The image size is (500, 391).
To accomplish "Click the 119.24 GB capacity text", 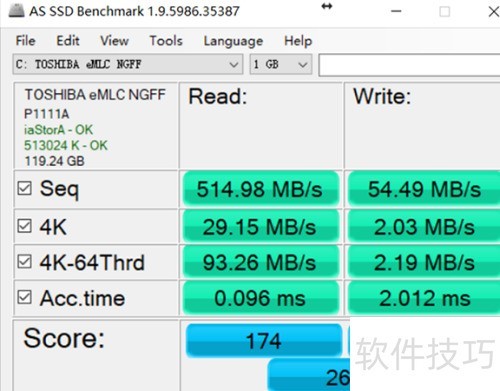I will click(x=55, y=161).
